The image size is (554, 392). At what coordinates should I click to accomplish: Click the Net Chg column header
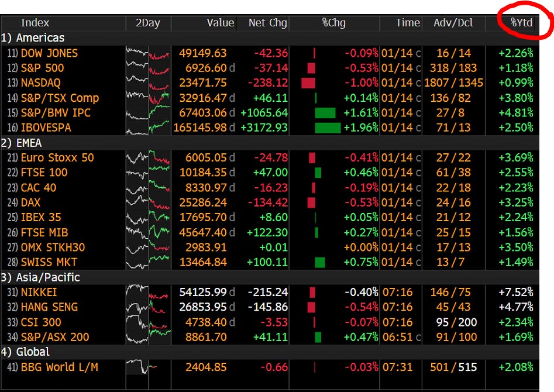point(267,23)
